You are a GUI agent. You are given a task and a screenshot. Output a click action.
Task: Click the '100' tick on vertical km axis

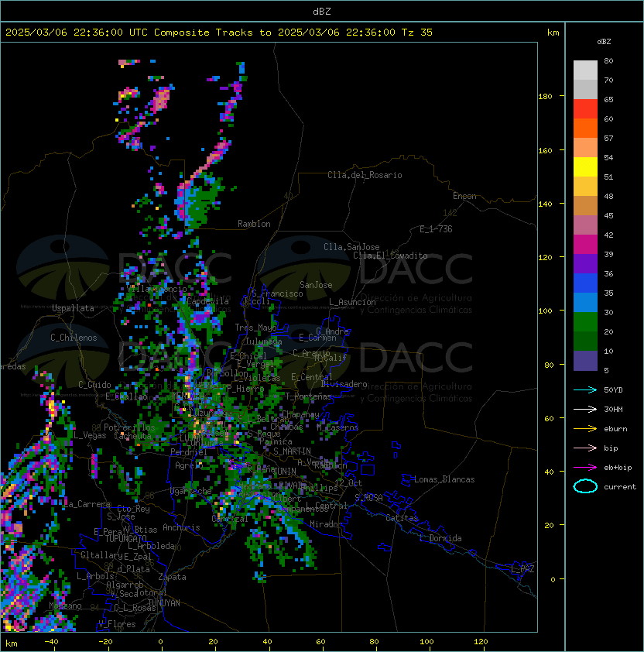545,311
